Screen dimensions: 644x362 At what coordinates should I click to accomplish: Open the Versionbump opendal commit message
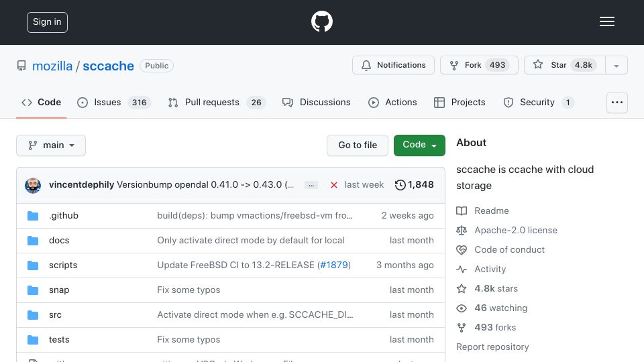coord(205,185)
